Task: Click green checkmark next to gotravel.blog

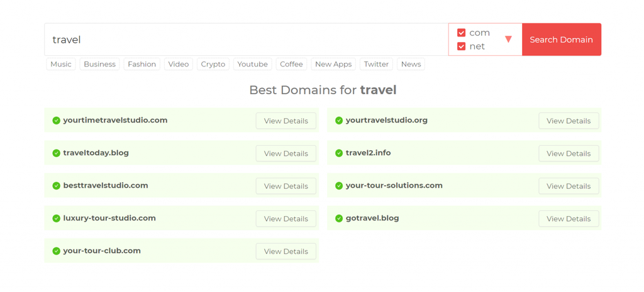Action: click(339, 218)
